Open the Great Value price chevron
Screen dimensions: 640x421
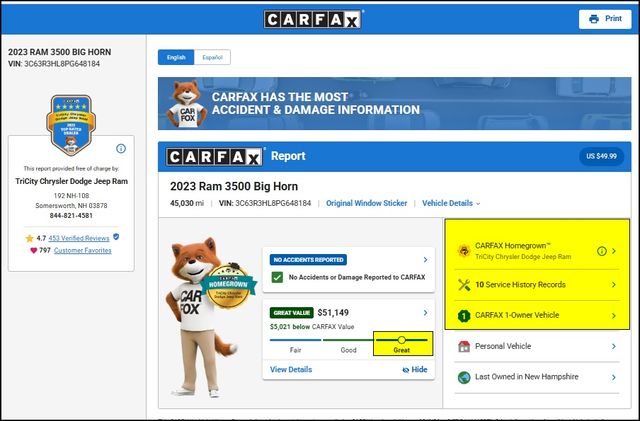click(x=425, y=313)
